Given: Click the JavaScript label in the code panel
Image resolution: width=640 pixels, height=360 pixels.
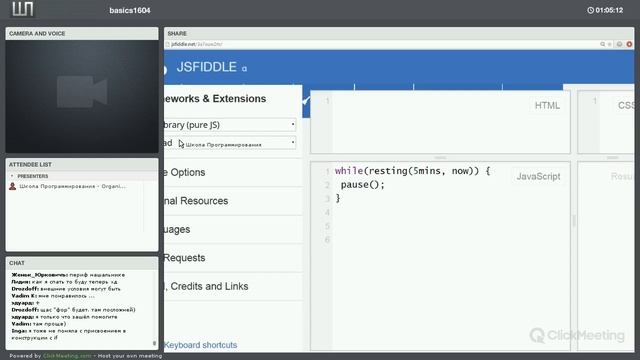Looking at the screenshot, I should [538, 177].
